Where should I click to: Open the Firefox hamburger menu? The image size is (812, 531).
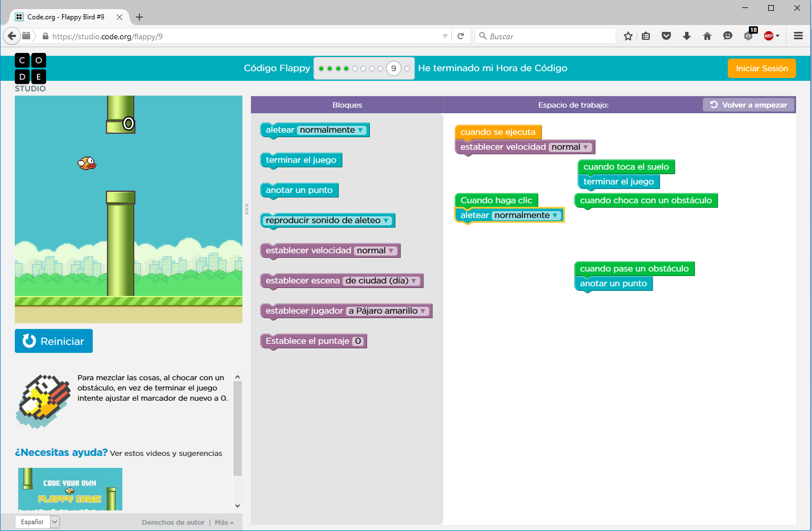(798, 36)
